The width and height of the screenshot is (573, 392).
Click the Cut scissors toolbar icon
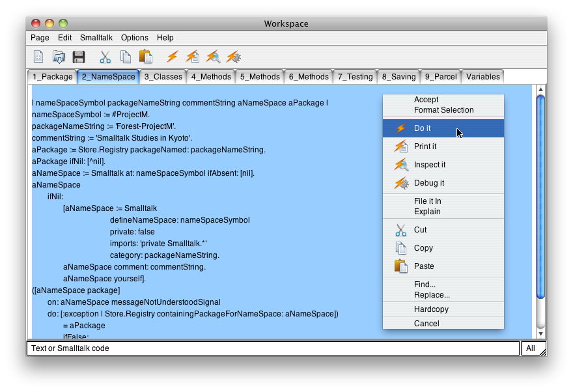coord(105,57)
